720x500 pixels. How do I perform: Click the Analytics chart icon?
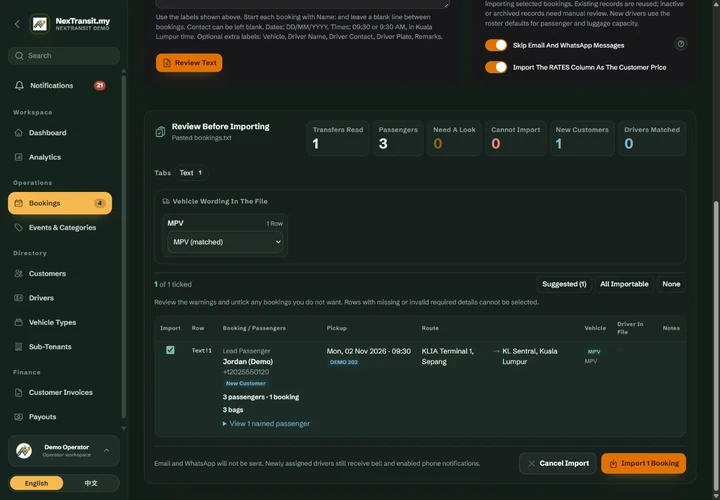click(x=18, y=157)
